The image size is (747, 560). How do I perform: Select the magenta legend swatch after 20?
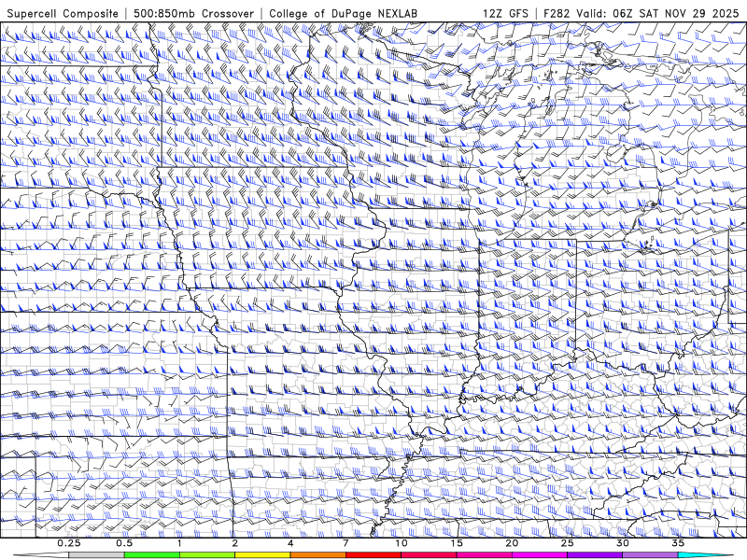(x=540, y=555)
